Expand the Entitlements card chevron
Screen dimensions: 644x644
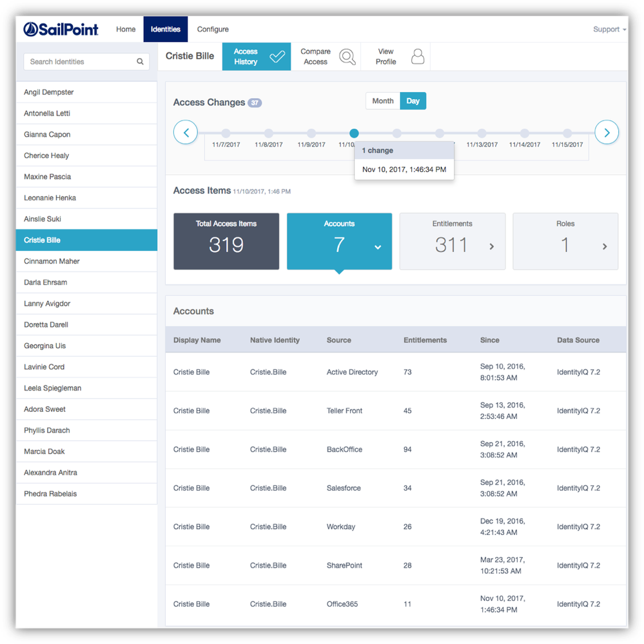(x=492, y=246)
